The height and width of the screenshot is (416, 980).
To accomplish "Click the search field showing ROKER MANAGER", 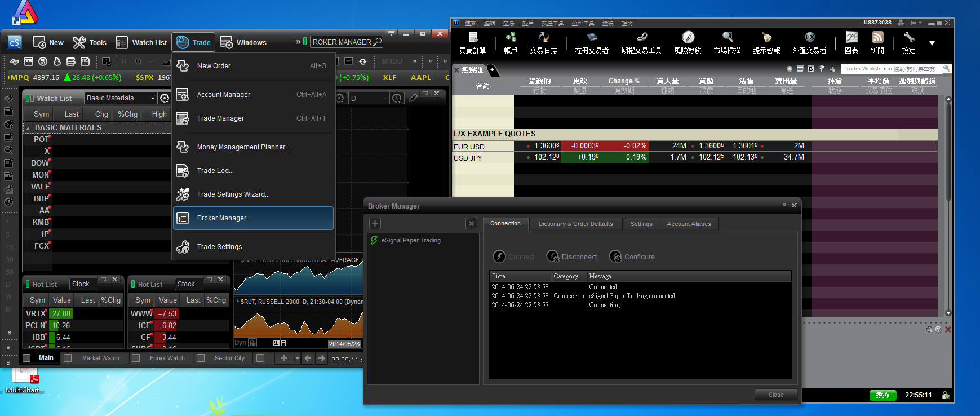I will 347,42.
